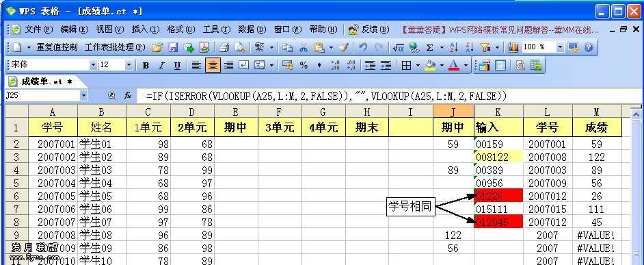Viewport: 644px width, 265px height.
Task: Click the fx insert function icon
Action: (128, 95)
